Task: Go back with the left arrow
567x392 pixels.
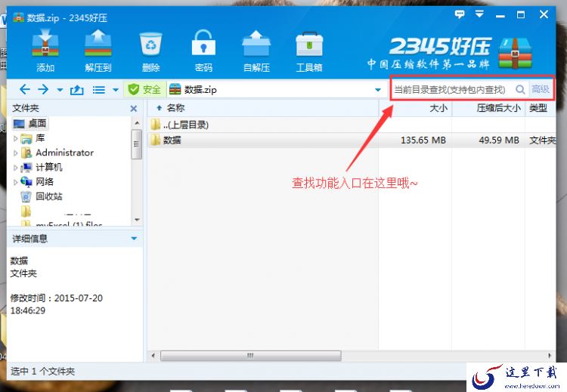Action: (25, 89)
